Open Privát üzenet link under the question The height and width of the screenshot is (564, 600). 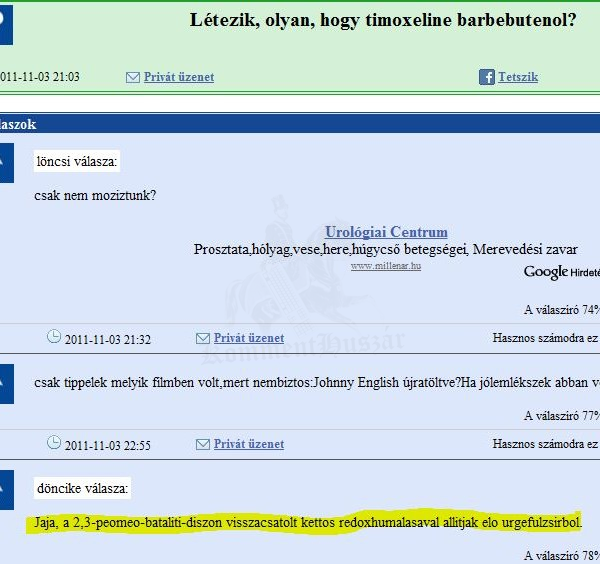(x=179, y=77)
